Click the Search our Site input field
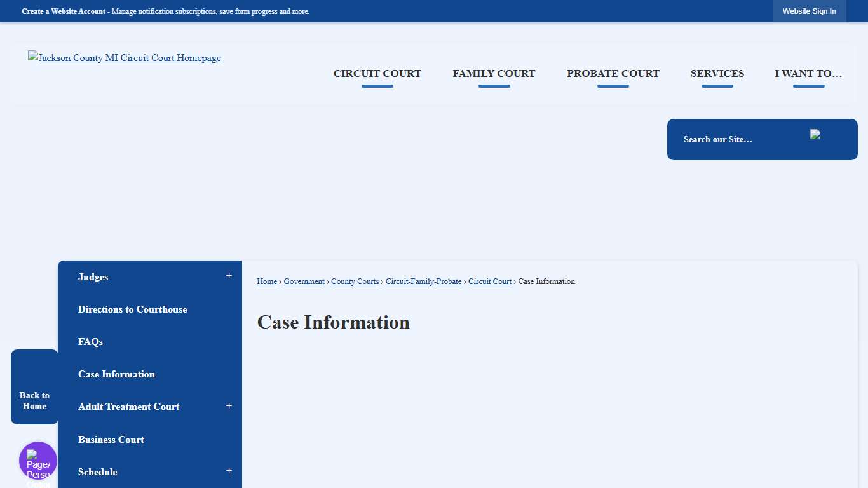 coord(731,139)
